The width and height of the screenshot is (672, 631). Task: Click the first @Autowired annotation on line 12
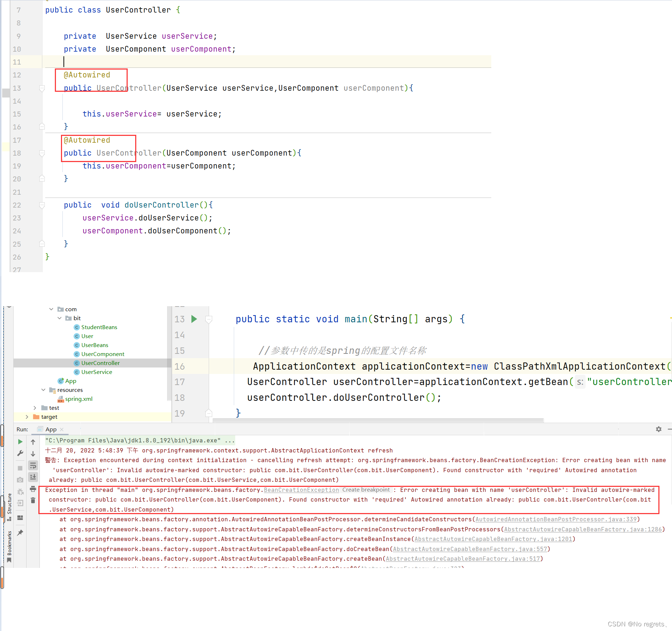click(x=87, y=75)
